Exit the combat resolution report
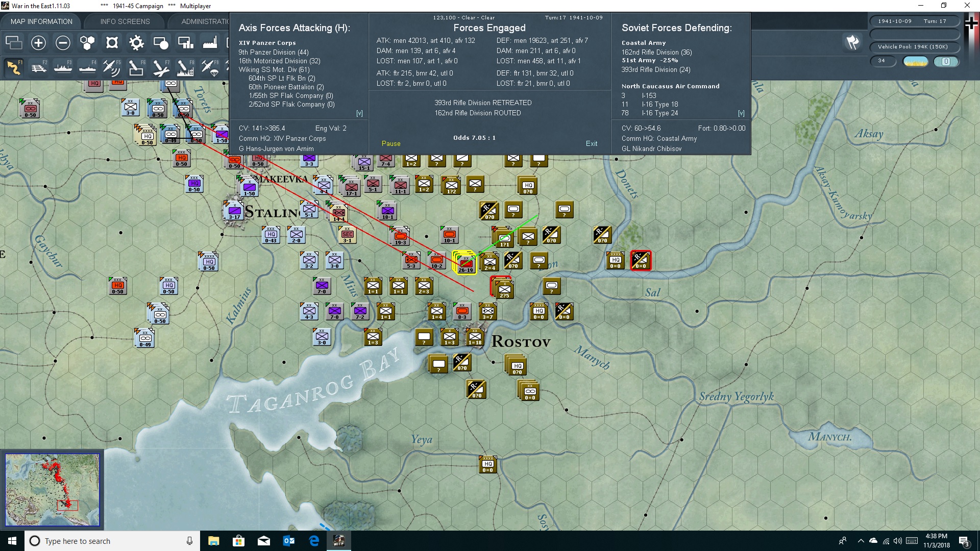The height and width of the screenshot is (551, 980). (x=592, y=144)
